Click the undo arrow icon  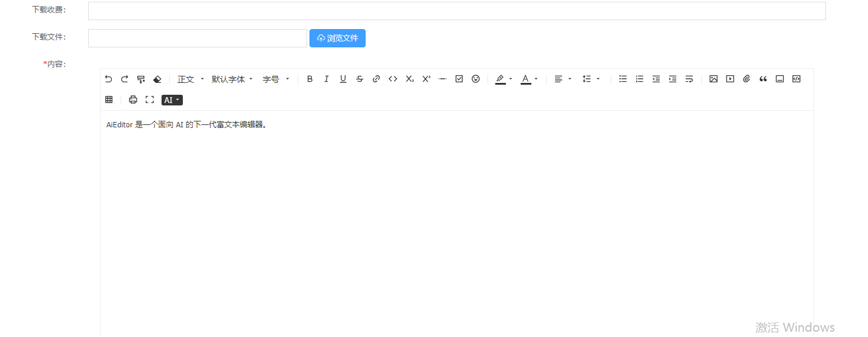(108, 79)
